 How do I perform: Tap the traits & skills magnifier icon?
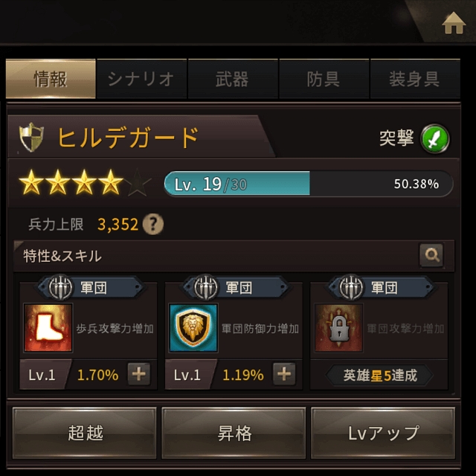point(431,255)
